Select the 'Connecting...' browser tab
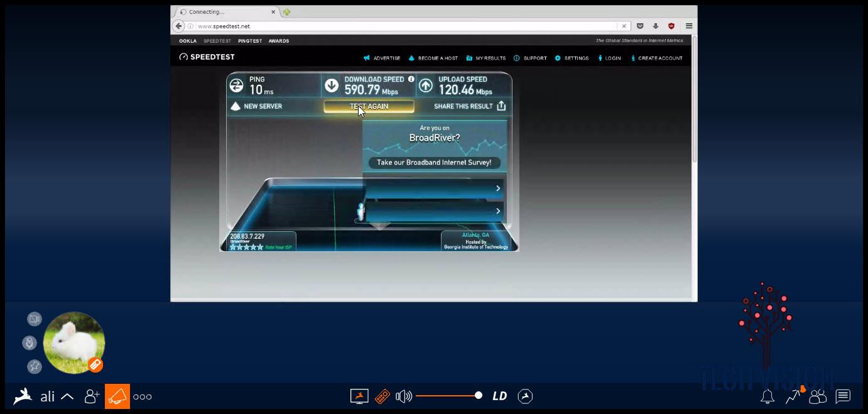 point(226,12)
